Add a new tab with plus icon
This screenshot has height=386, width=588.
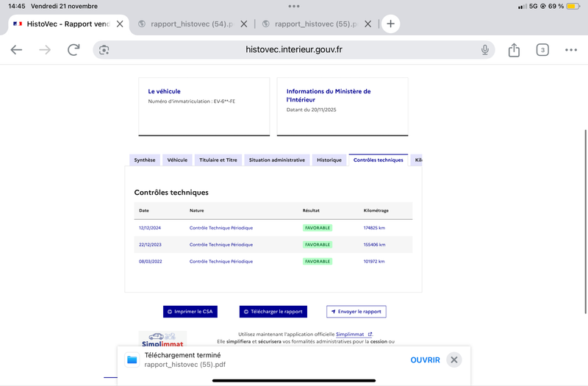(x=390, y=24)
